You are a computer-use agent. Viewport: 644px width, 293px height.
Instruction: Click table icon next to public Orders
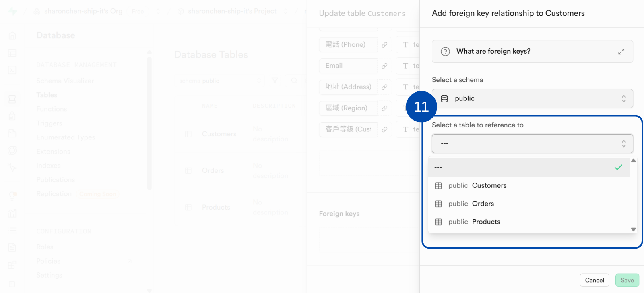(438, 204)
